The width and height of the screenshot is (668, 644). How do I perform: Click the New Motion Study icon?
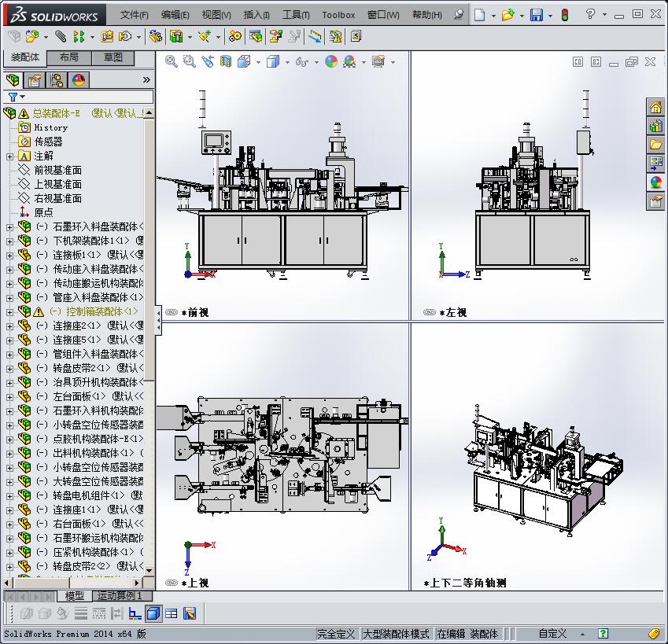pos(234,37)
